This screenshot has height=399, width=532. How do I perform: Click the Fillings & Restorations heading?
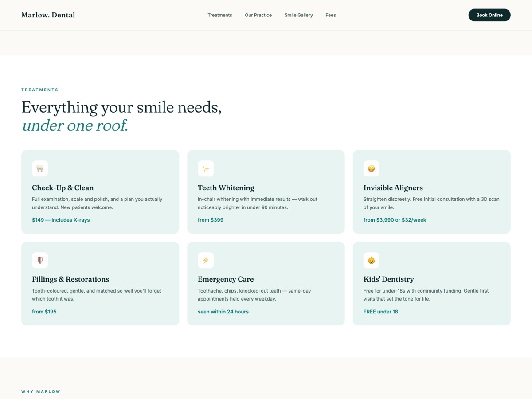pos(70,279)
